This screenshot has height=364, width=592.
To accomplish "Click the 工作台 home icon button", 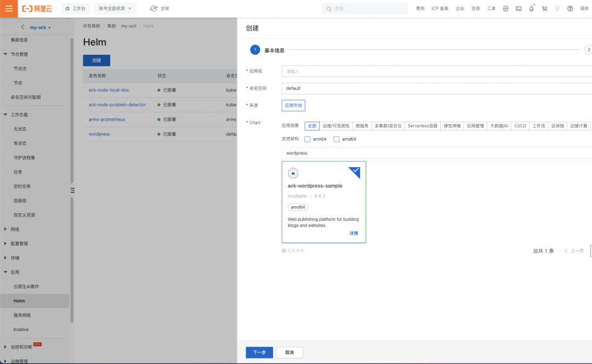I will (76, 8).
